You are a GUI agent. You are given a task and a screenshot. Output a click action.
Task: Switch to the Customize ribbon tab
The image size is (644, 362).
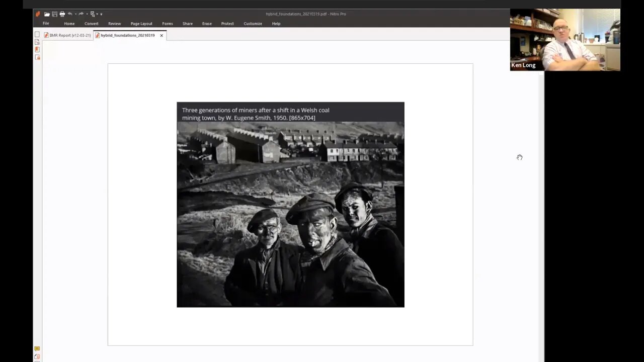pyautogui.click(x=253, y=24)
